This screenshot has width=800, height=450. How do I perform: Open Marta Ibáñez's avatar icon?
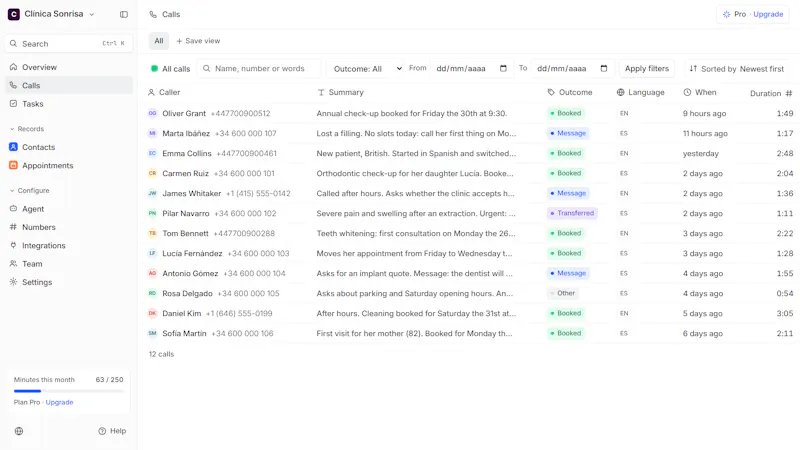click(x=153, y=133)
